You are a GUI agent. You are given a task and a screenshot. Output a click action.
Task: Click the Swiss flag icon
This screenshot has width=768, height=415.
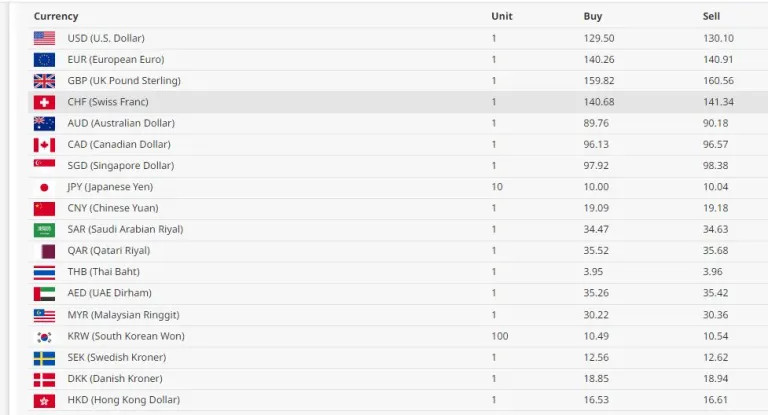click(x=44, y=102)
